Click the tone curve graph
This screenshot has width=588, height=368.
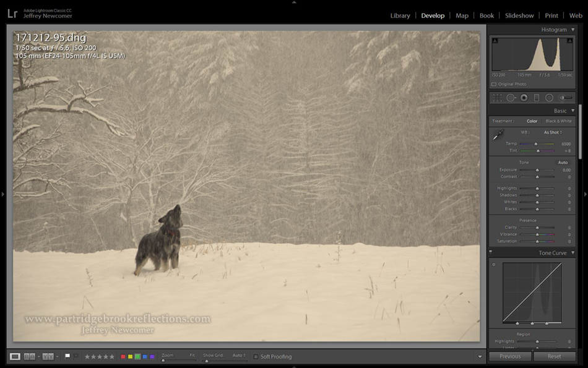click(x=532, y=293)
